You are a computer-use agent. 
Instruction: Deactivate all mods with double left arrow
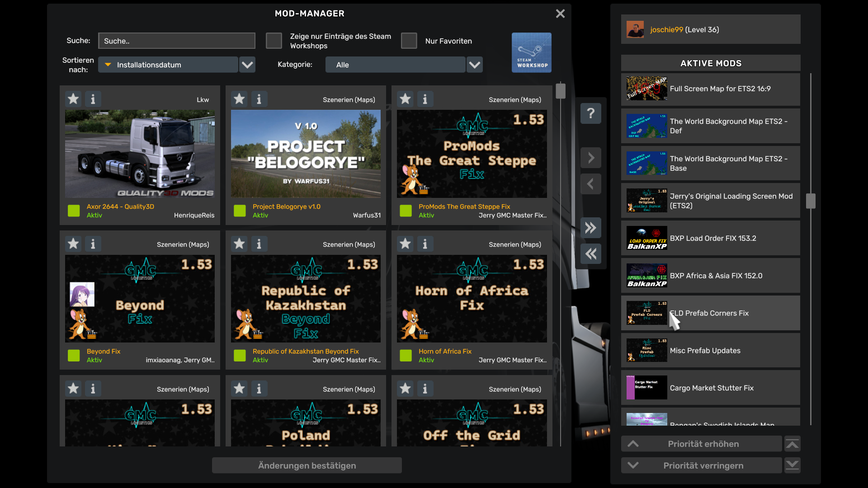click(590, 254)
